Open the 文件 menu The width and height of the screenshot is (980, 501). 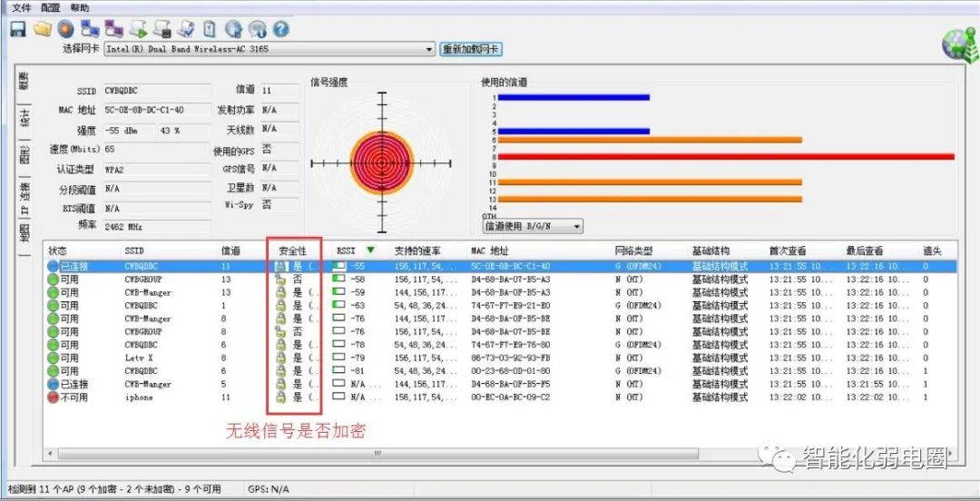[21, 8]
